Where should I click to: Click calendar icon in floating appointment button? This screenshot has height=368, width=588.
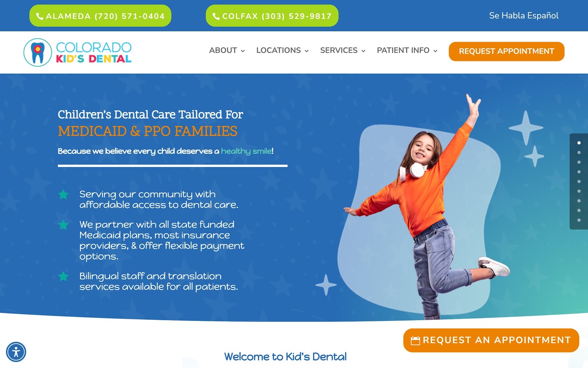pos(415,340)
